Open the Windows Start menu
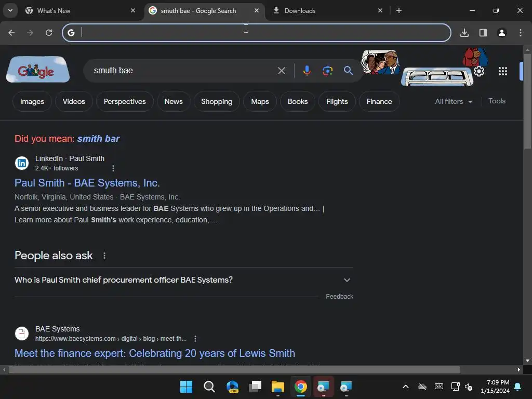Screen dimensions: 532x399 click(x=187, y=387)
